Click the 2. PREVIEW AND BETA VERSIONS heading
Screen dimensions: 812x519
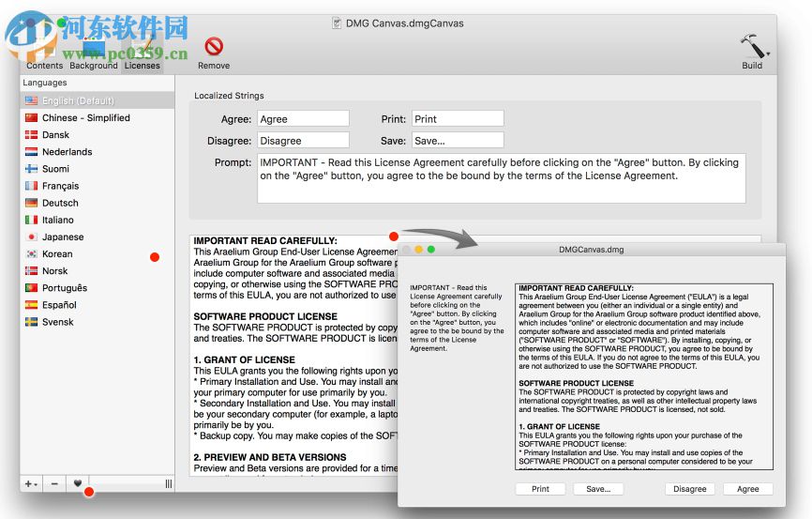(270, 457)
